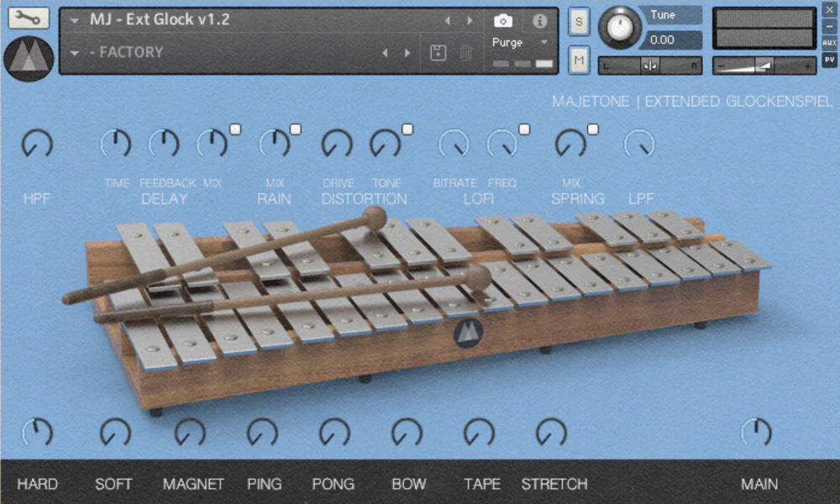Click the glockenspiel instrument image
The width and height of the screenshot is (840, 504).
tap(417, 311)
